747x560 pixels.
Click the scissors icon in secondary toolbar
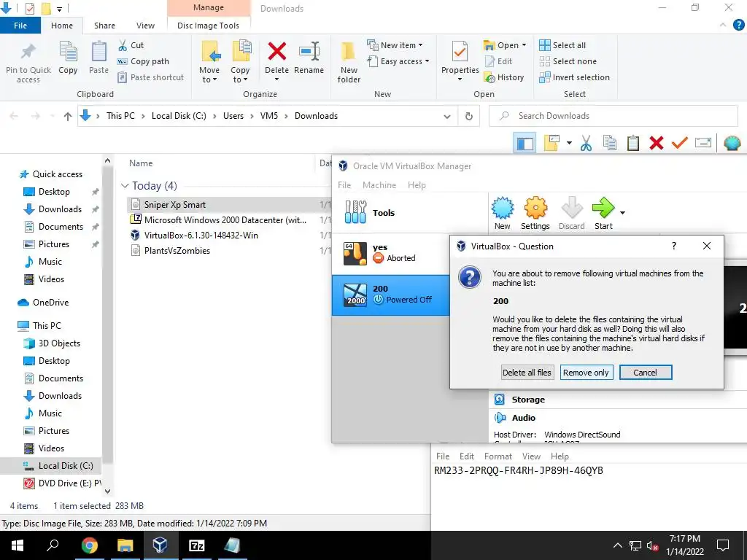pos(586,143)
